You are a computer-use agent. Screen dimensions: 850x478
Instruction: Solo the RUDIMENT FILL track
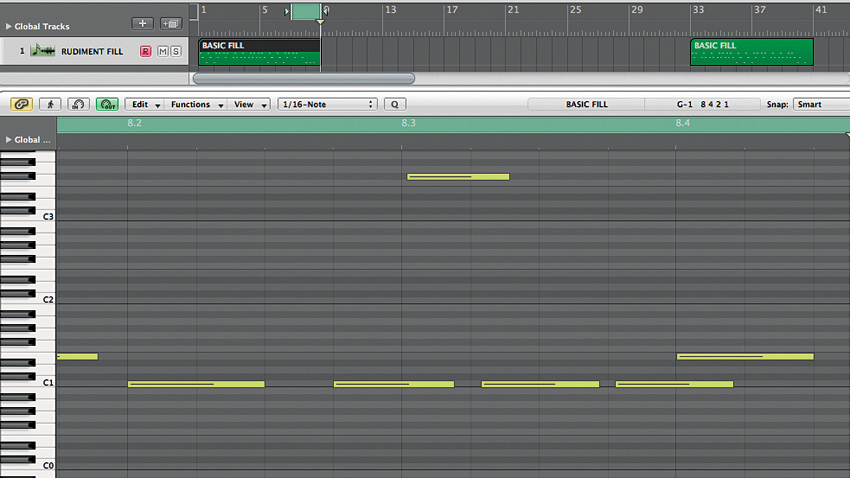[176, 51]
